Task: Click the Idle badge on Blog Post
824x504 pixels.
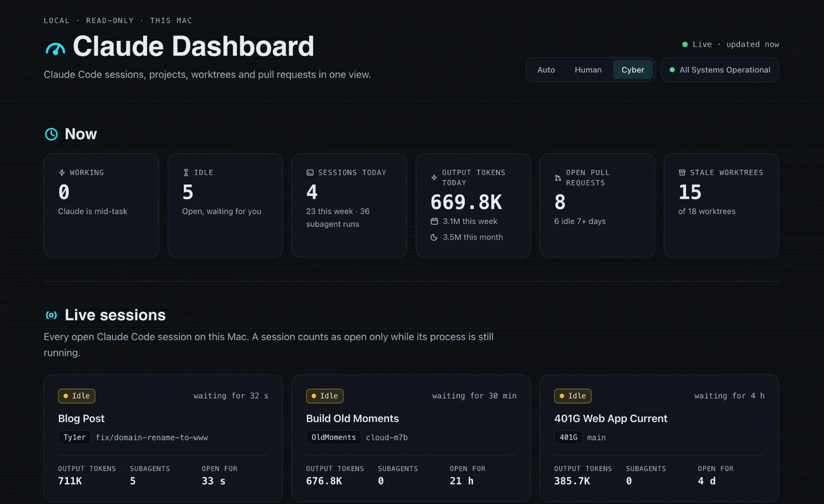Action: tap(77, 396)
